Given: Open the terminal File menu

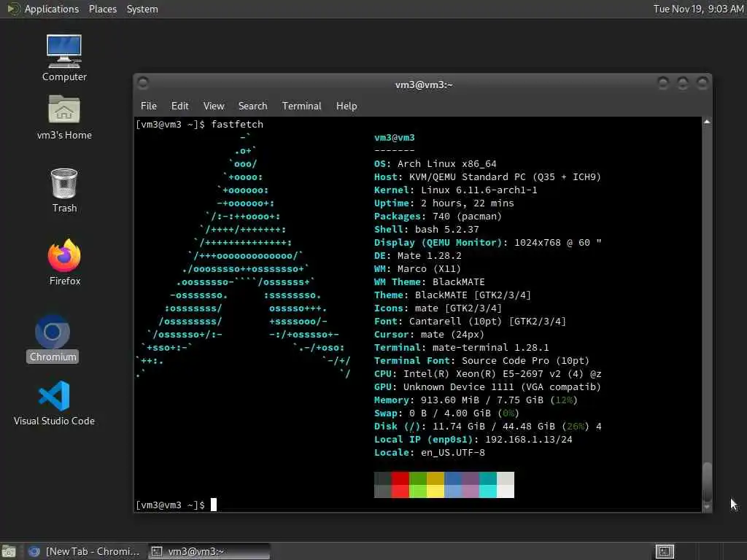Looking at the screenshot, I should tap(149, 106).
